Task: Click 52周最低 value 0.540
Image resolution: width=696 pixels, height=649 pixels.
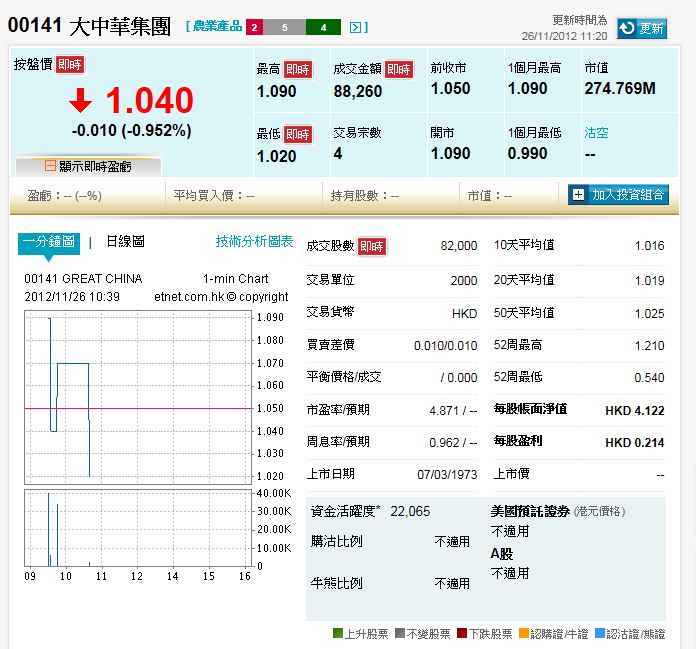Action: tap(649, 378)
